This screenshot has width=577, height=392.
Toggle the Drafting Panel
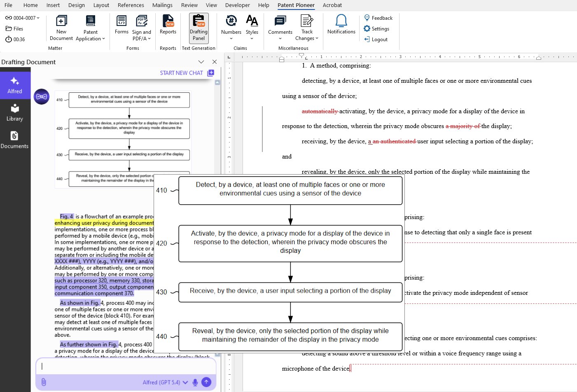click(x=199, y=27)
